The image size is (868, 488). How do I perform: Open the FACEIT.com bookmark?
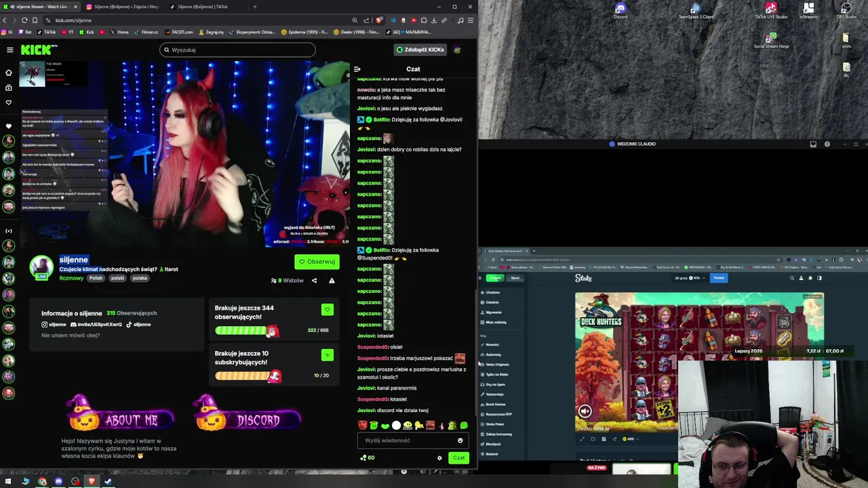point(179,32)
